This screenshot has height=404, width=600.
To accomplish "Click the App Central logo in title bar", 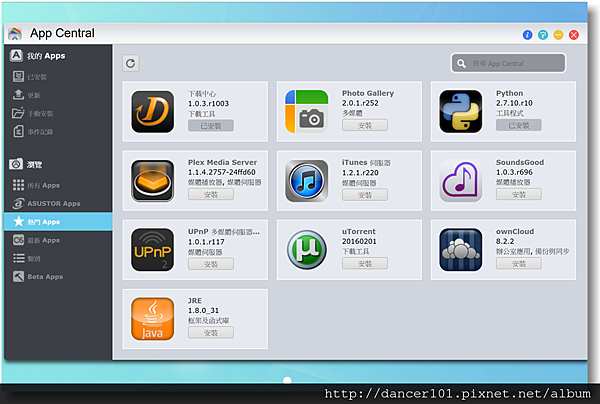I will point(15,34).
